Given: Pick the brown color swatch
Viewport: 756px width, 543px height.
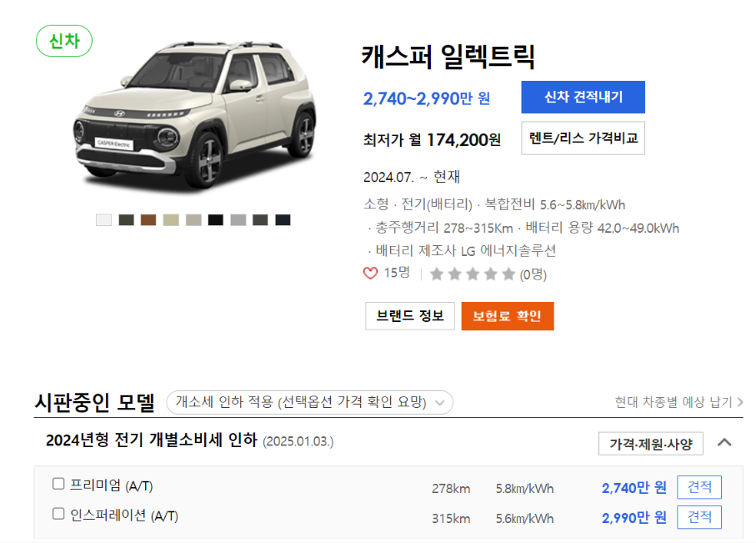Looking at the screenshot, I should [x=148, y=219].
